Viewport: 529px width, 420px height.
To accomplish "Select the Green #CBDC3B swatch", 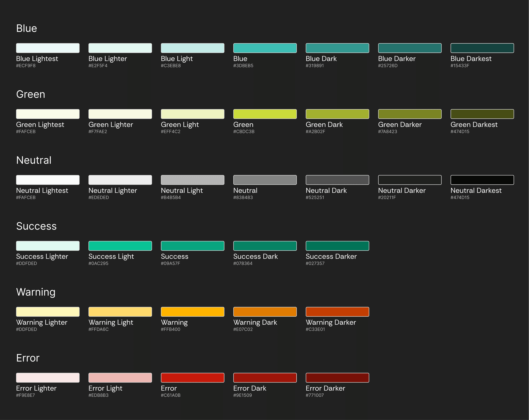I will coord(265,114).
